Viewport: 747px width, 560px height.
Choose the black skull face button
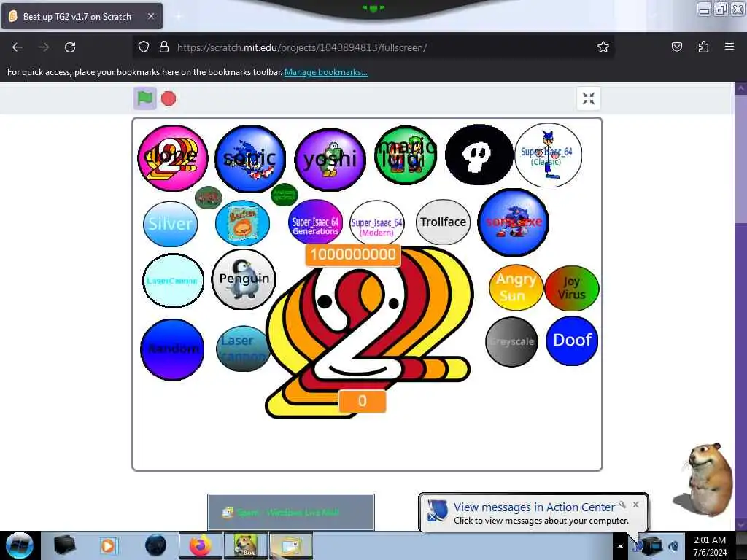[x=479, y=155]
